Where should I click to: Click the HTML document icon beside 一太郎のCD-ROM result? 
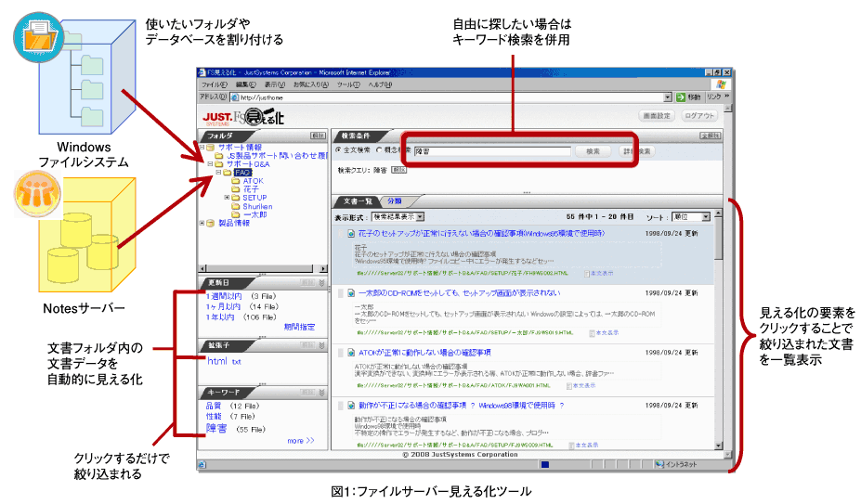point(350,293)
